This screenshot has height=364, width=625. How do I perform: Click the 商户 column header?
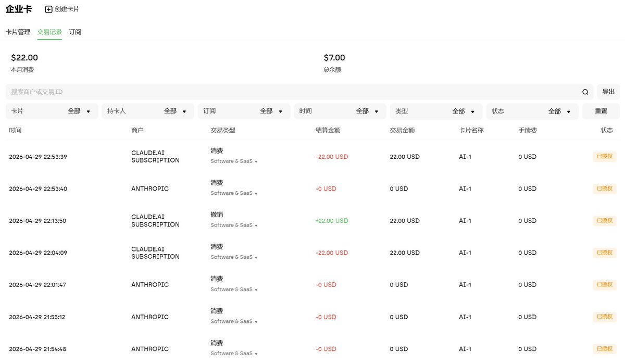tap(137, 131)
